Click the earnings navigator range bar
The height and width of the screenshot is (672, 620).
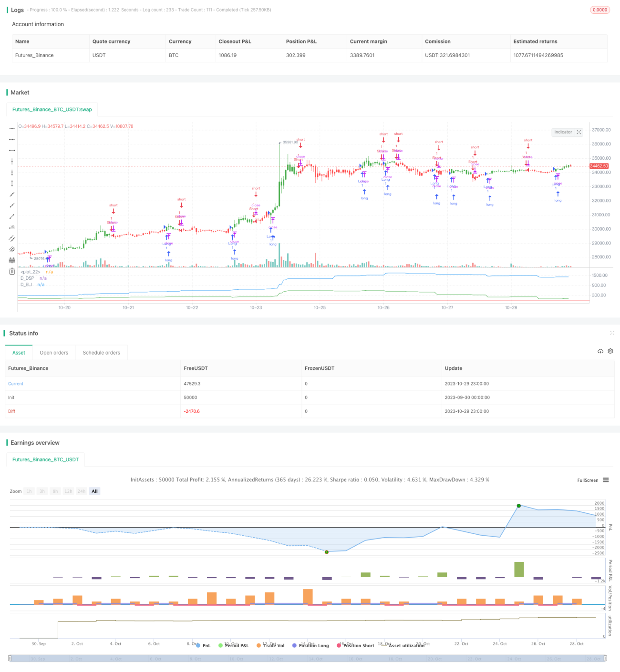pyautogui.click(x=308, y=658)
